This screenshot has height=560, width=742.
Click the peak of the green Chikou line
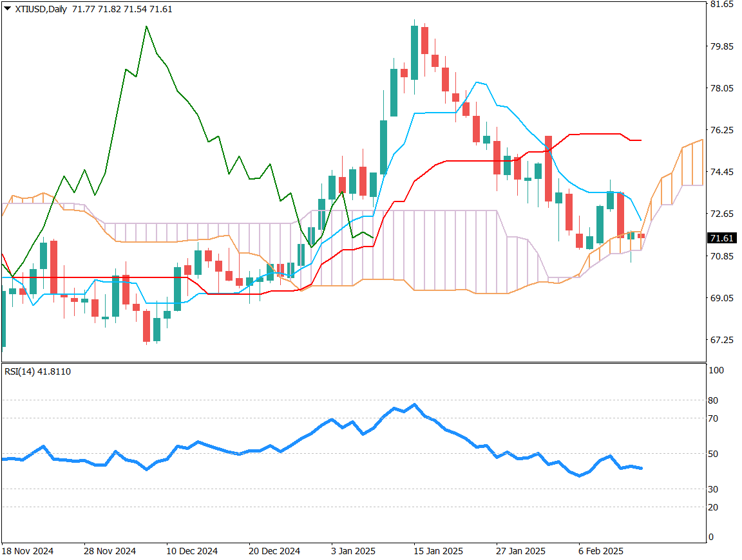pyautogui.click(x=146, y=26)
